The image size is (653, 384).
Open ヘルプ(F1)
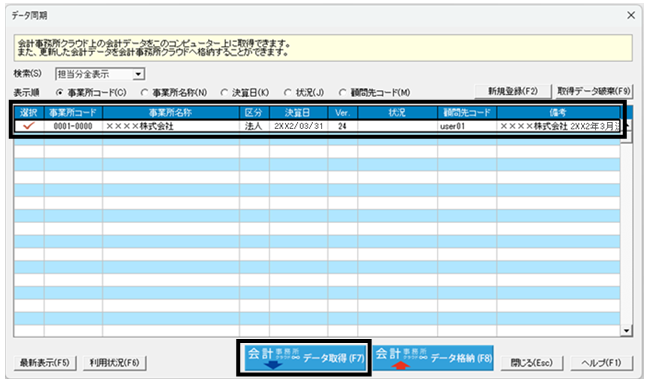tap(601, 363)
